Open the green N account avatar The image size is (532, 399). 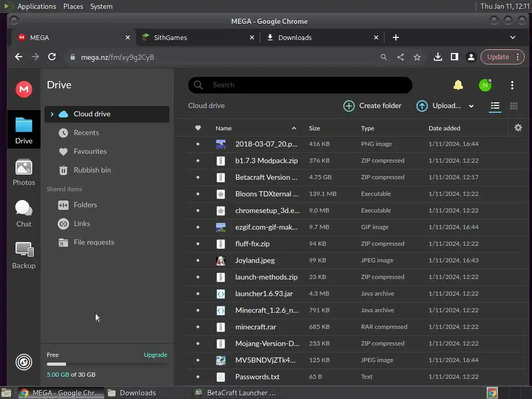point(485,85)
